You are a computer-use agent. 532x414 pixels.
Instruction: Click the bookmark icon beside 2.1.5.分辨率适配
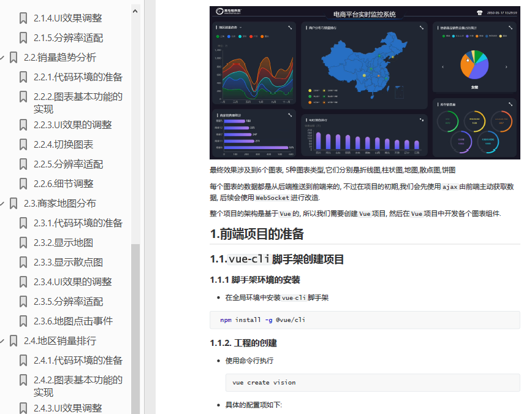(23, 37)
